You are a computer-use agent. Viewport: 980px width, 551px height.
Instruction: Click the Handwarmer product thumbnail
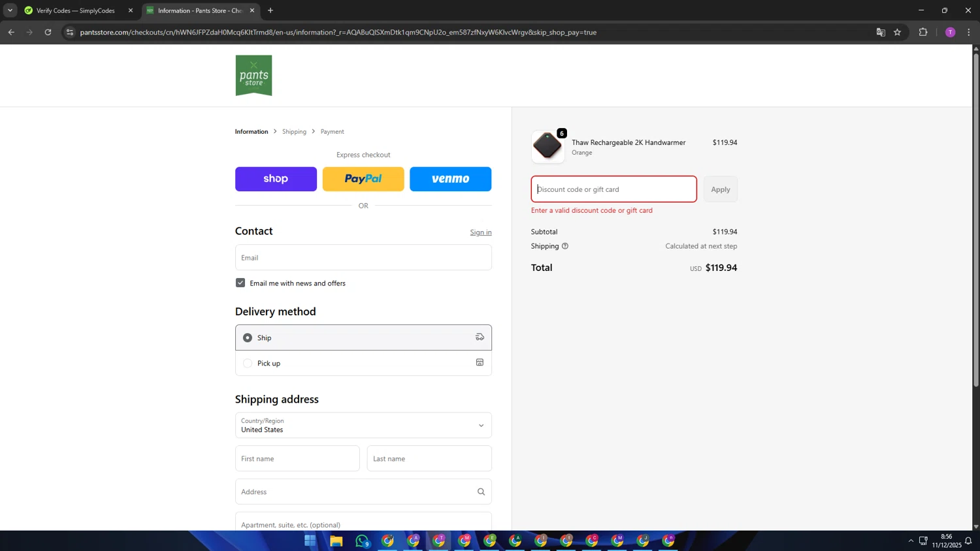[x=547, y=146]
